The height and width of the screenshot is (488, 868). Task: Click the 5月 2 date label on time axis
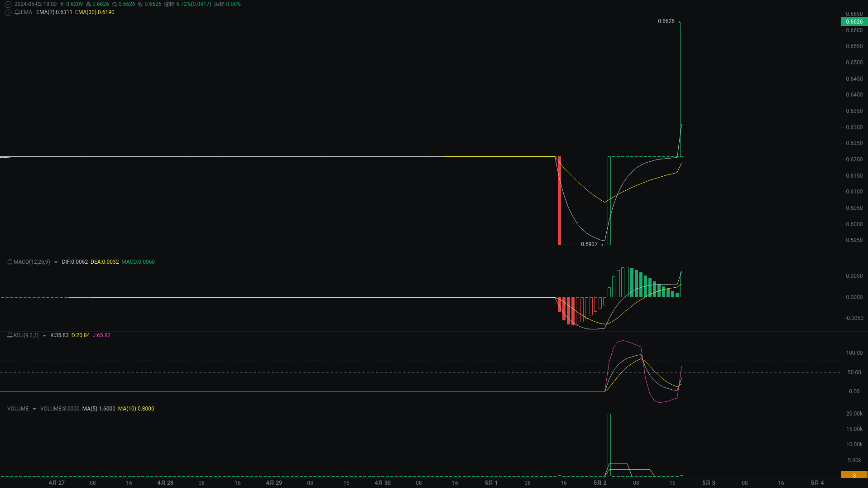click(600, 483)
